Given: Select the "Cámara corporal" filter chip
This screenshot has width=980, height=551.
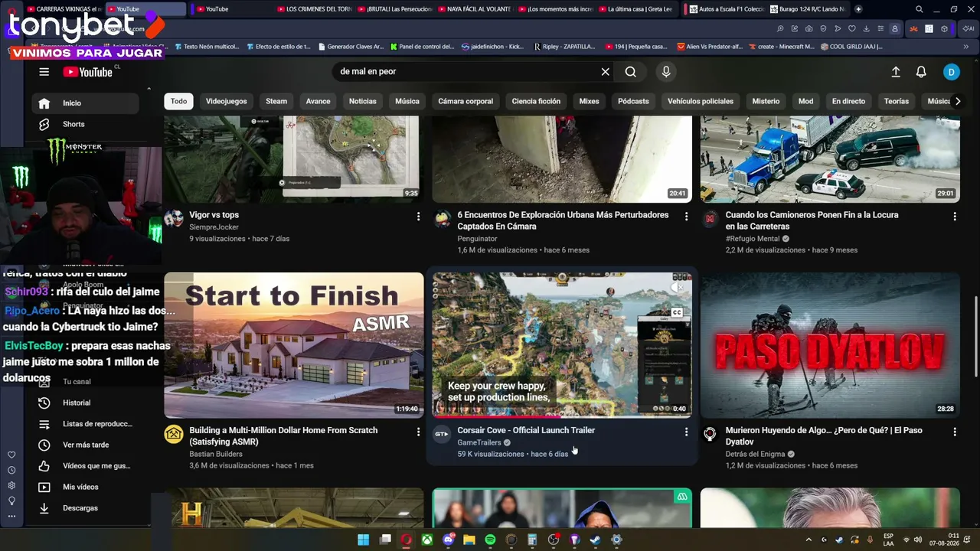Looking at the screenshot, I should [x=465, y=101].
